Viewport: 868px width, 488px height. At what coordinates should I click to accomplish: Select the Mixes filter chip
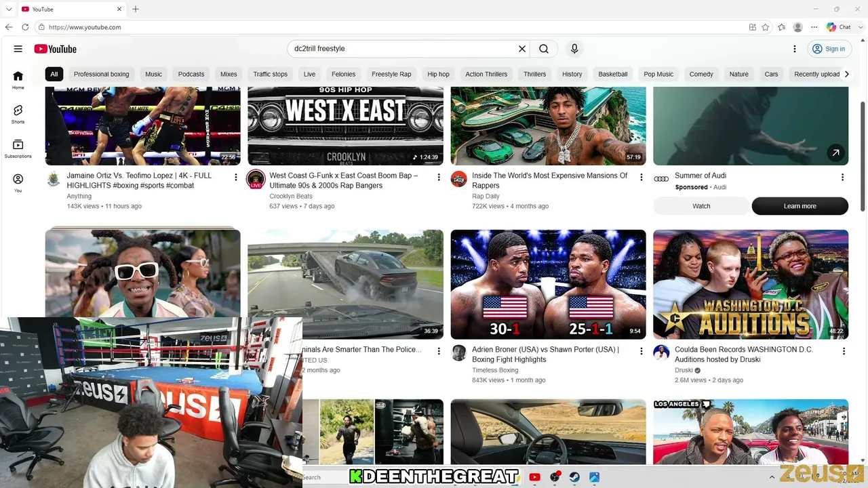229,74
